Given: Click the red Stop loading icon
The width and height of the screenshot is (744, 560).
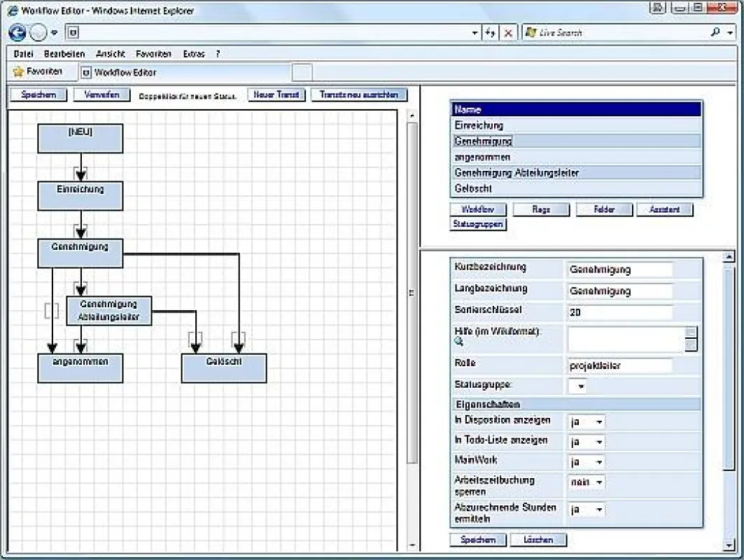Looking at the screenshot, I should [x=507, y=33].
